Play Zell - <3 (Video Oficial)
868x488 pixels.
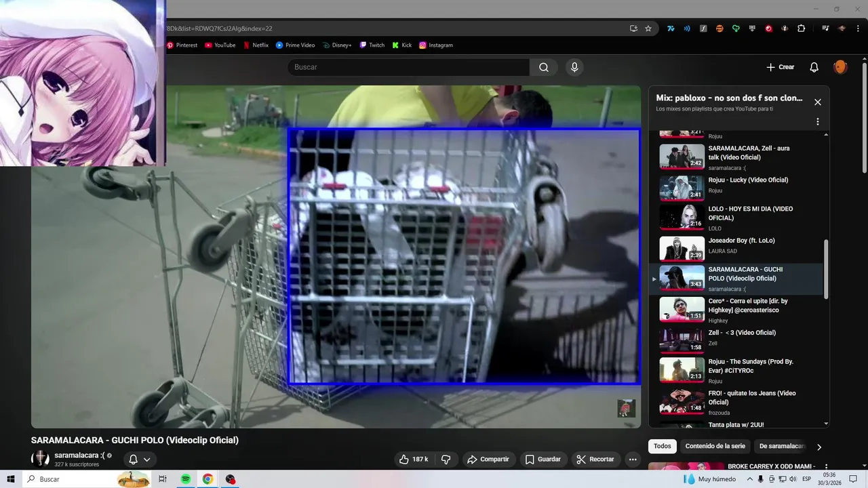coord(739,340)
